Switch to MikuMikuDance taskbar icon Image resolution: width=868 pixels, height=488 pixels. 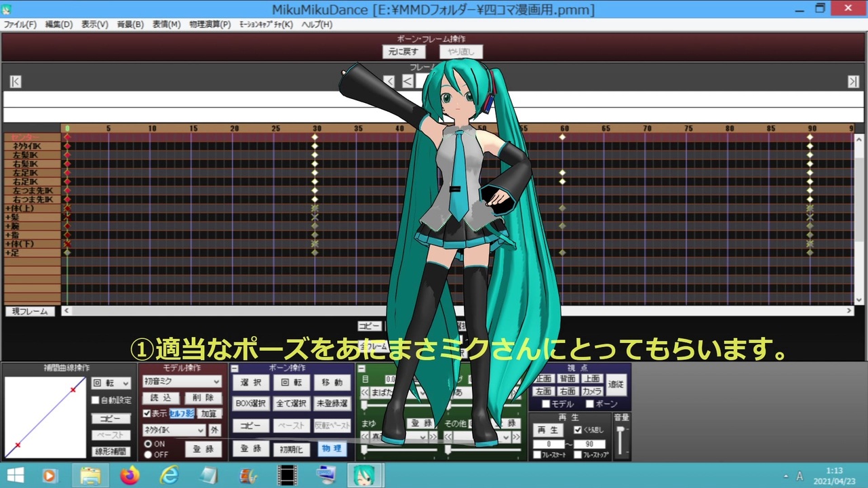365,476
